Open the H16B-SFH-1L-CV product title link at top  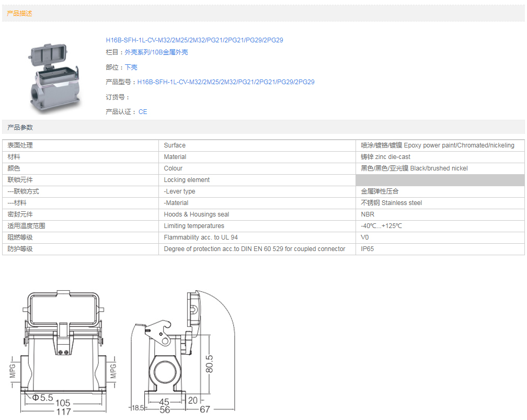(194, 40)
